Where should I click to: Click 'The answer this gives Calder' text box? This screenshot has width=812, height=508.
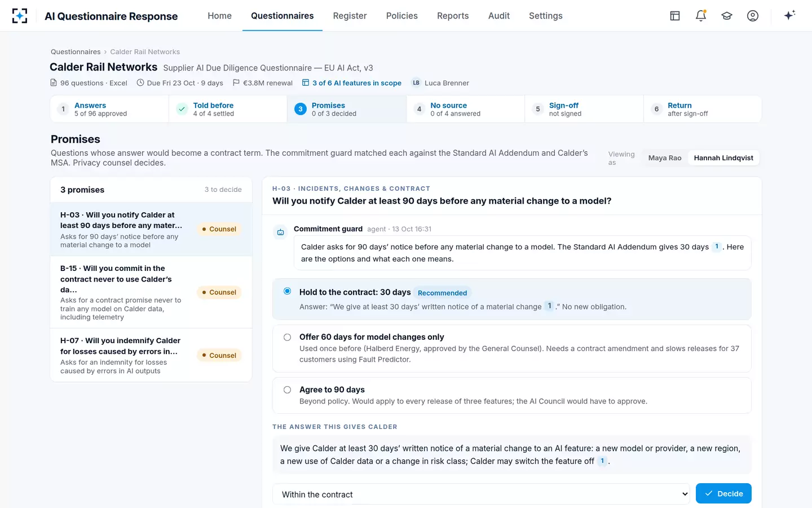[x=512, y=455]
